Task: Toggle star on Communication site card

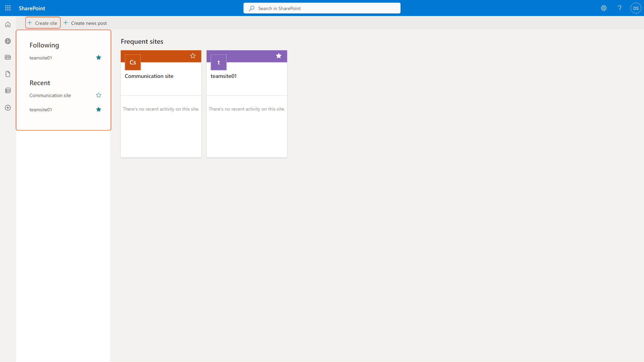Action: click(193, 56)
